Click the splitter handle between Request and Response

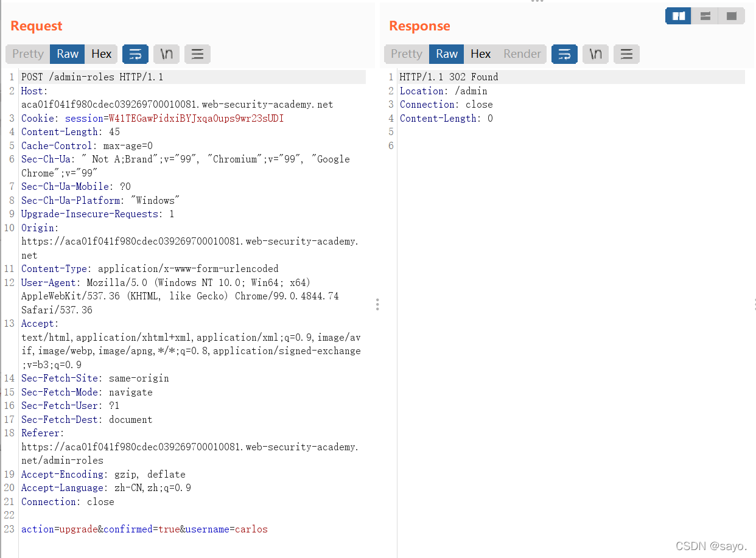377,304
